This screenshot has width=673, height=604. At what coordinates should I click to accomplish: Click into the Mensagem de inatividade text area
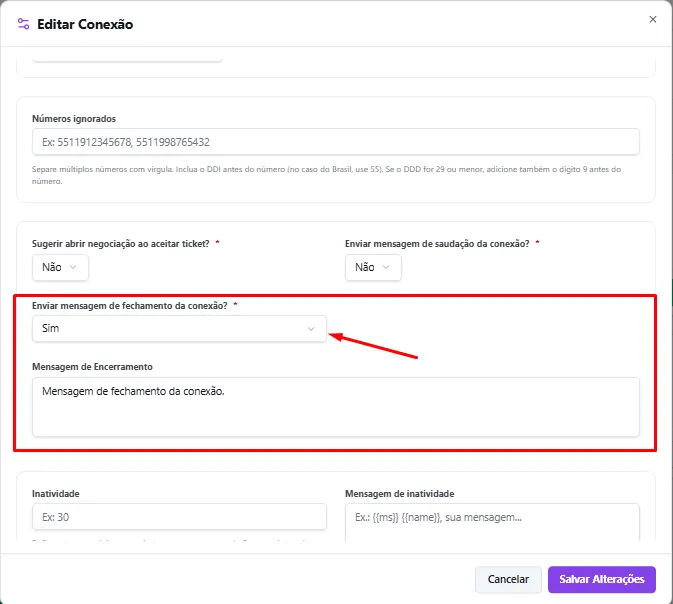492,522
